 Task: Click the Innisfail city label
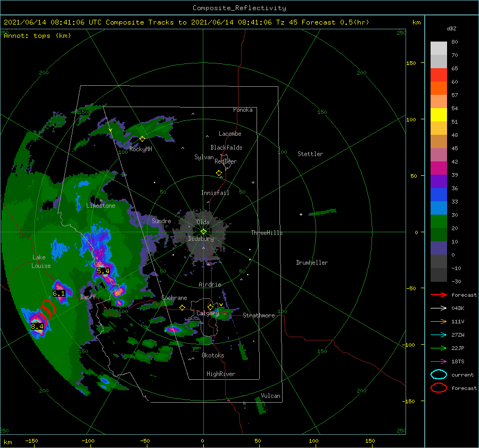(215, 193)
